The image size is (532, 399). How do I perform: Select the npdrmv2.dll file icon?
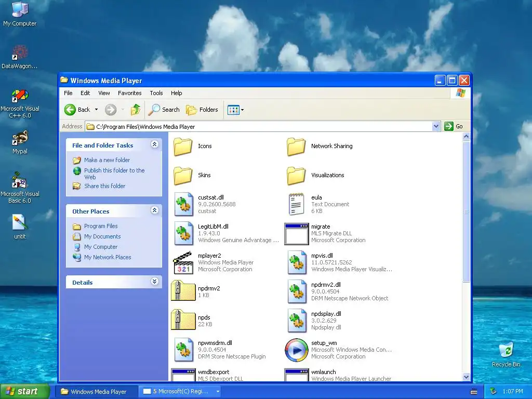(x=297, y=292)
